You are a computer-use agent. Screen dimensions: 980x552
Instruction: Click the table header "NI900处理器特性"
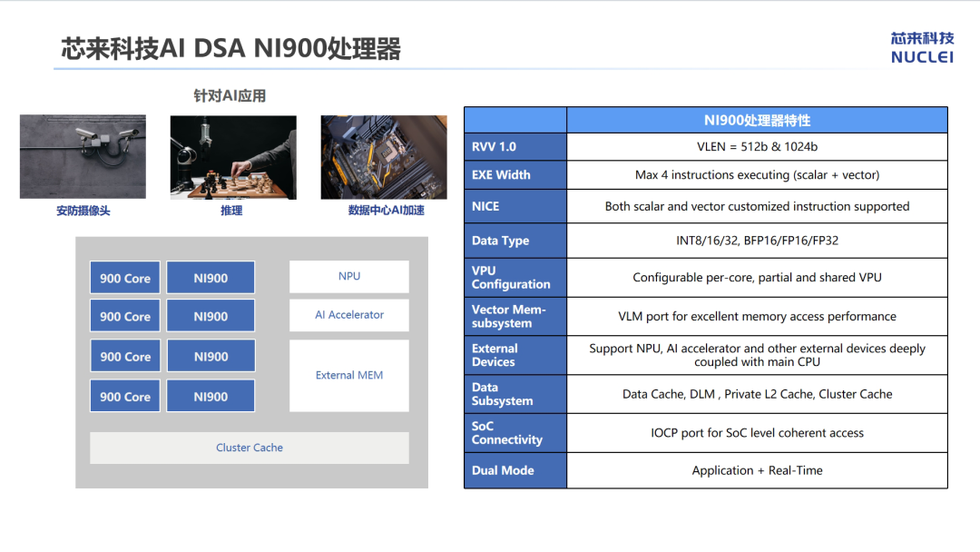(757, 120)
